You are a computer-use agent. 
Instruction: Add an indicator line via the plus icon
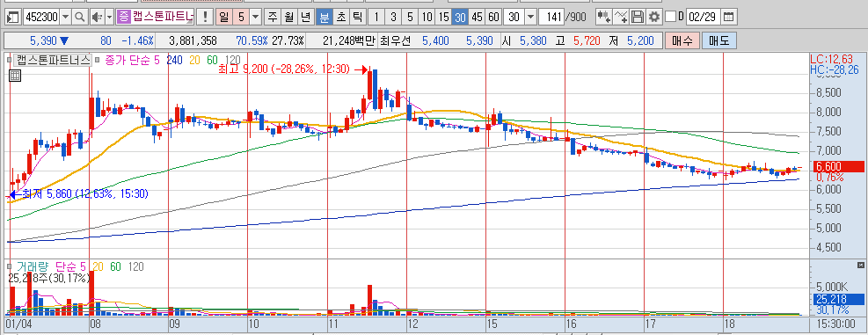[621, 18]
